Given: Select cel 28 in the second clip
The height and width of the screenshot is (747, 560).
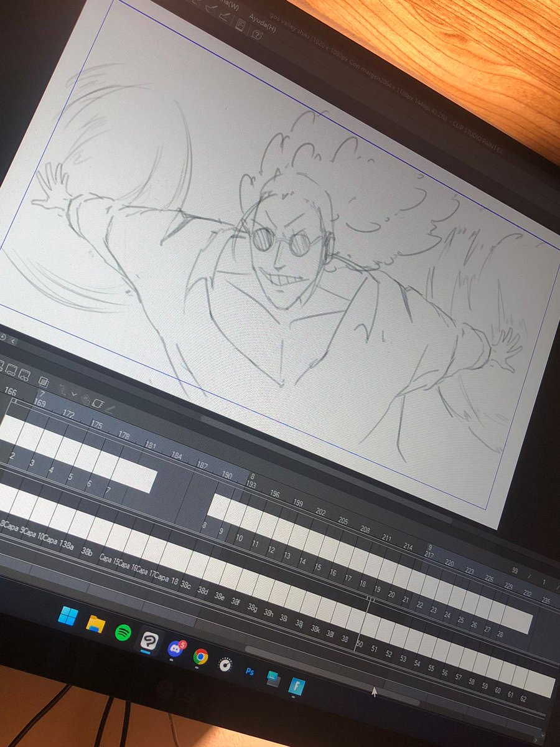Looking at the screenshot, I should tap(500, 634).
